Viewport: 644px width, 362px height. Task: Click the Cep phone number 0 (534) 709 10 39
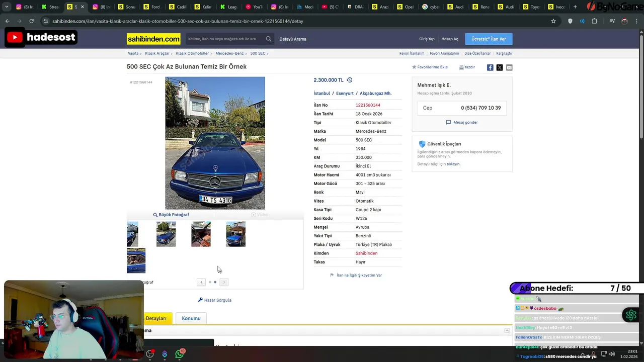tap(480, 108)
